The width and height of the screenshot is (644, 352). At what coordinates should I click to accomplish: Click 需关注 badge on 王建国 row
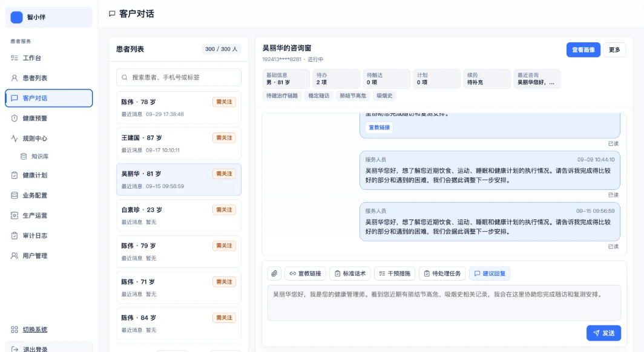click(224, 138)
